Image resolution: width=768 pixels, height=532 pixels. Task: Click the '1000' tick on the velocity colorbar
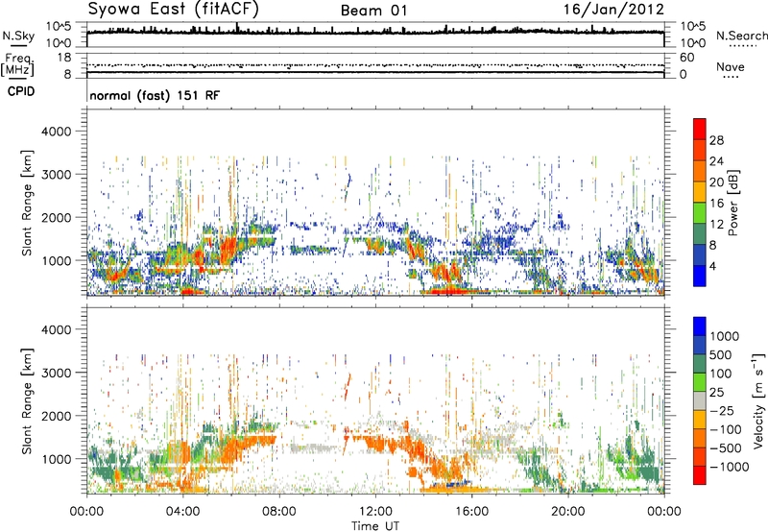point(724,336)
